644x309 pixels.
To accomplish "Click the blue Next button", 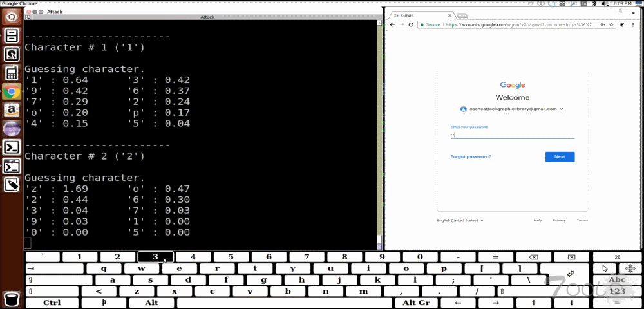I will pyautogui.click(x=560, y=156).
